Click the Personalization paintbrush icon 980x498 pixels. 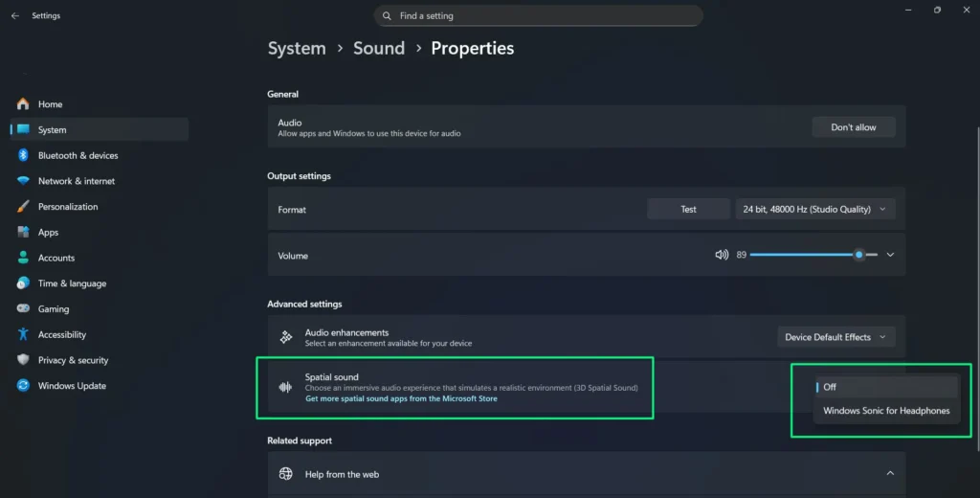click(23, 207)
